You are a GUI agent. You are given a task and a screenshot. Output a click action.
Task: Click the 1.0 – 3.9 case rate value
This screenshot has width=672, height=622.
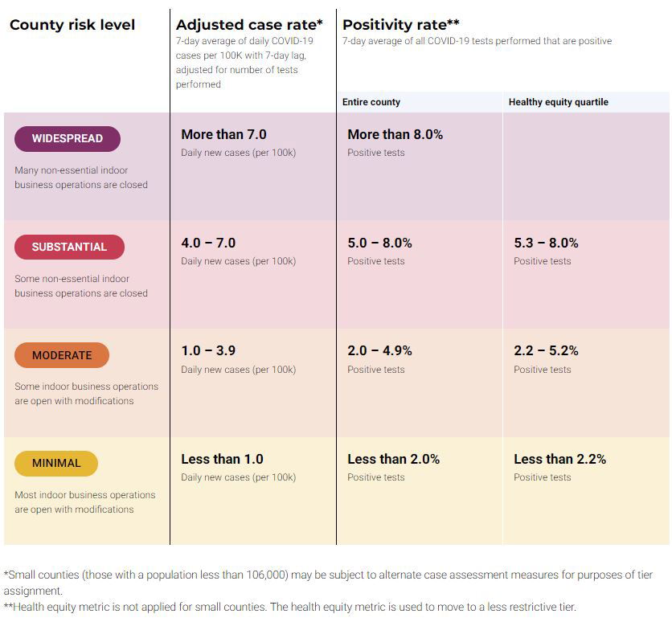[208, 350]
